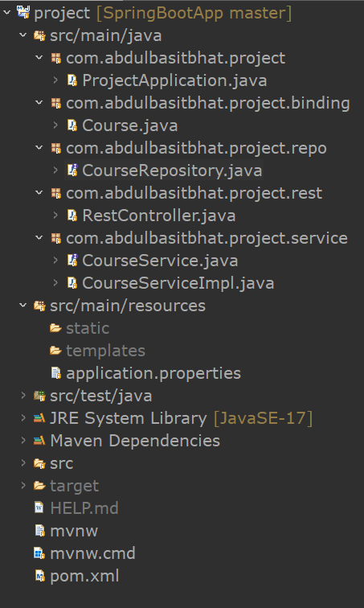
Task: Expand the target folder arrow
Action: [23, 486]
